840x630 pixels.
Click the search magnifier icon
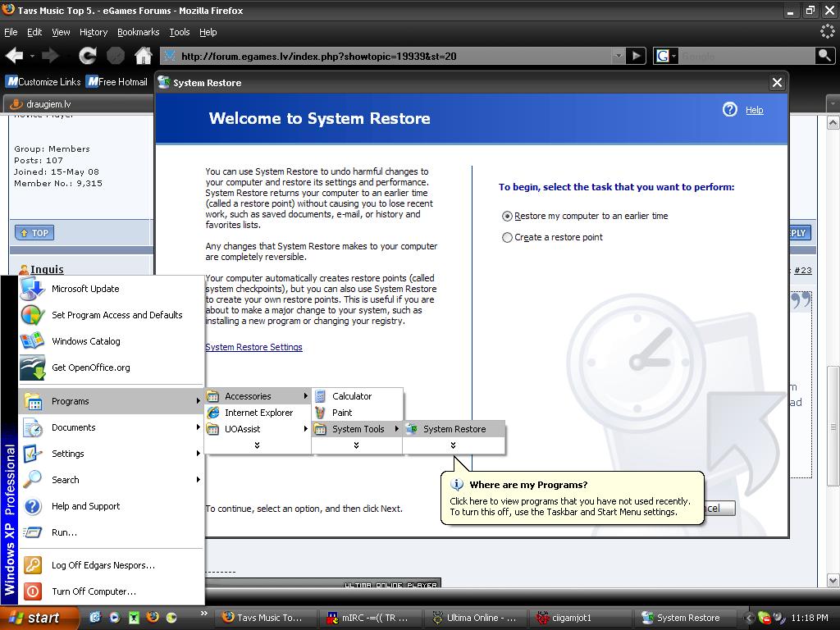824,56
